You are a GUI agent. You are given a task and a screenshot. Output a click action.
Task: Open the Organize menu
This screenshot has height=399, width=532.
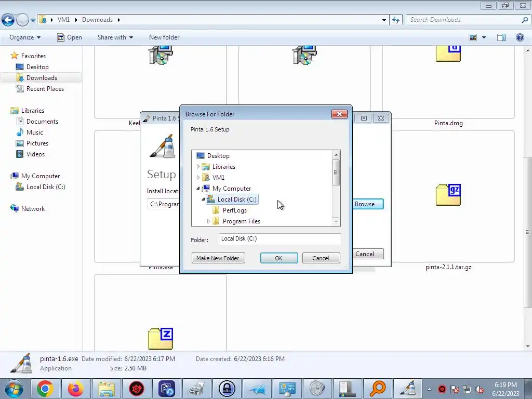(x=25, y=37)
